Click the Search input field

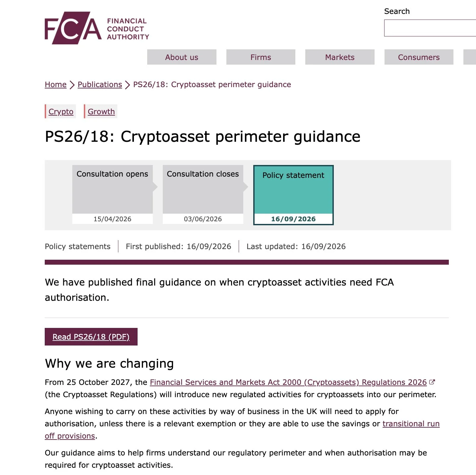[x=430, y=28]
